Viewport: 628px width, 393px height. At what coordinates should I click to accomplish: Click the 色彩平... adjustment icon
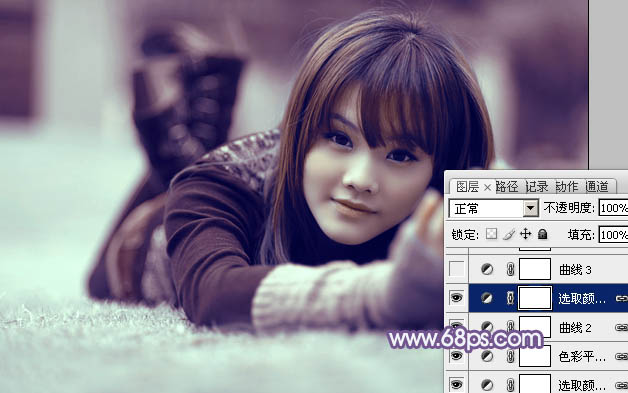[x=487, y=356]
